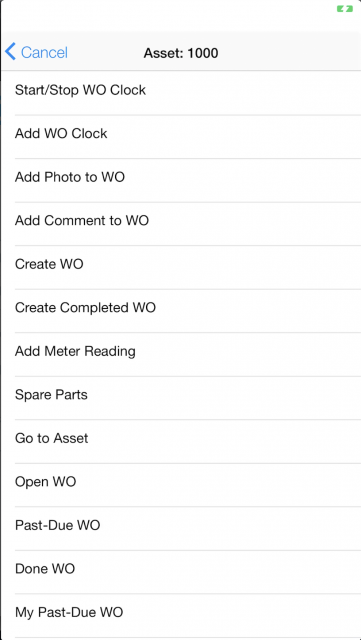Screen dimensions: 361x640
Task: Tap the blue back chevron icon
Action: click(x=10, y=52)
